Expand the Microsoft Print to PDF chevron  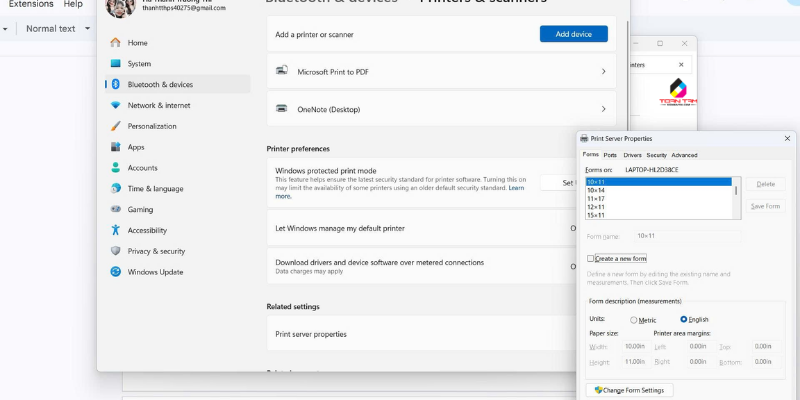[603, 72]
